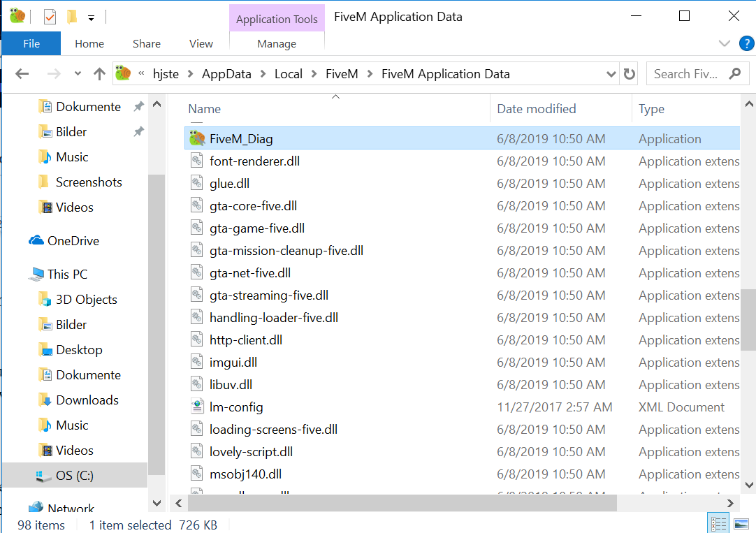Switch to the Share ribbon tab

(147, 43)
